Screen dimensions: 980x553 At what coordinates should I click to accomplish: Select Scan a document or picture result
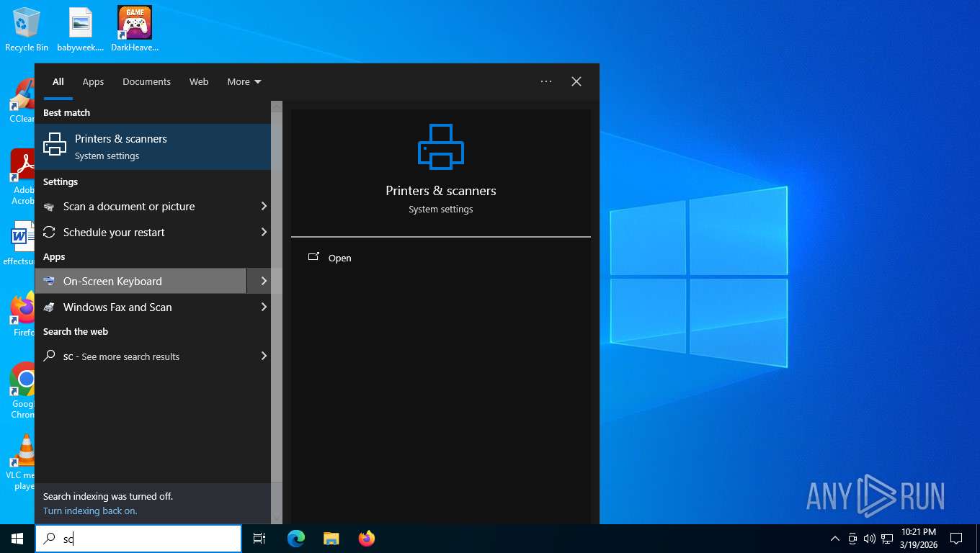coord(141,207)
